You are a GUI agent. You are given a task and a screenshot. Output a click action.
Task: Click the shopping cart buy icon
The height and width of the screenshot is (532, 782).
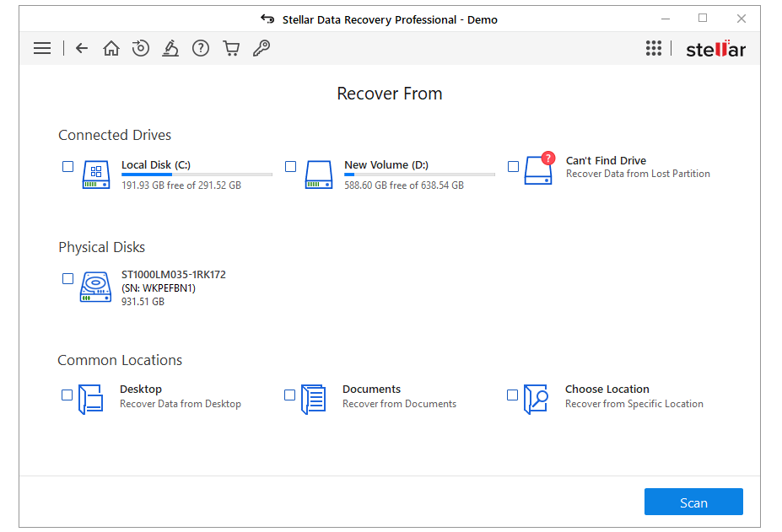tap(231, 48)
